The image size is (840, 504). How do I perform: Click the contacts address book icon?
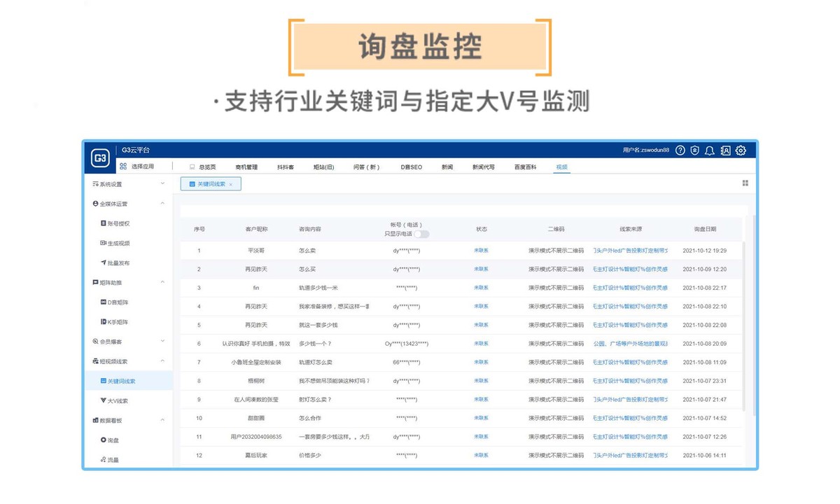pyautogui.click(x=725, y=150)
